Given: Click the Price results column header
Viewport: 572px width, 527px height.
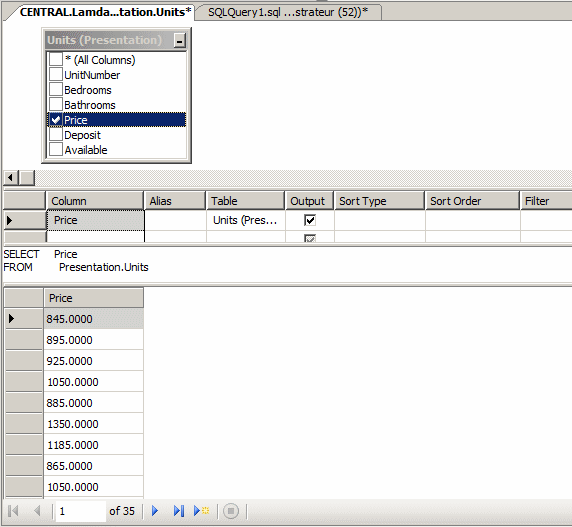Looking at the screenshot, I should click(94, 298).
